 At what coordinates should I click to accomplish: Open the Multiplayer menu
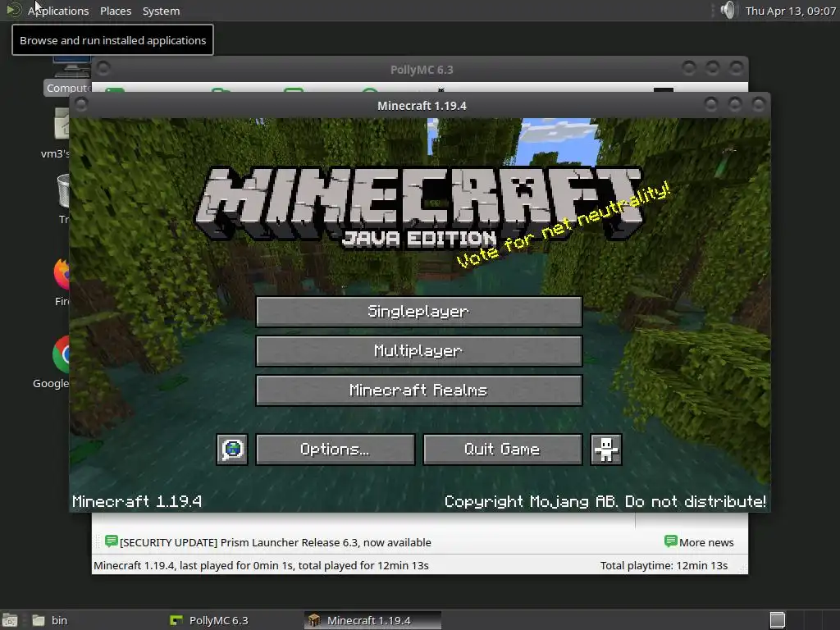[x=419, y=351]
